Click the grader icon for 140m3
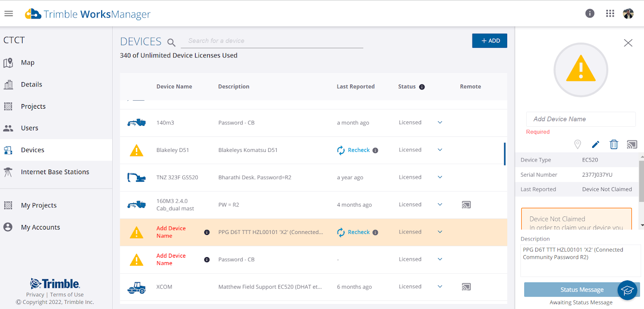Viewport: 644px width, 309px height. point(136,122)
